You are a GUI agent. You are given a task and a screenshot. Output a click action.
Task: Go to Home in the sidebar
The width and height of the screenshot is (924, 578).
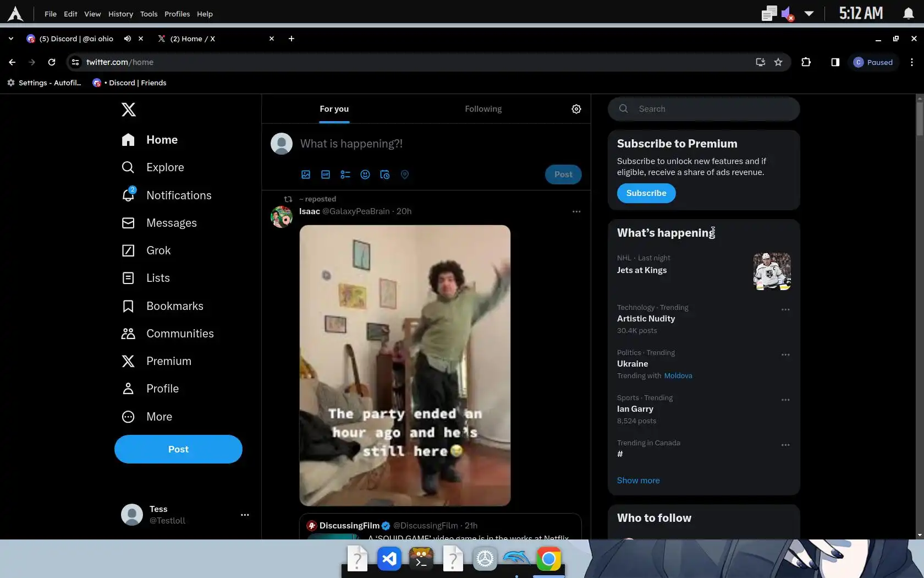(150, 140)
